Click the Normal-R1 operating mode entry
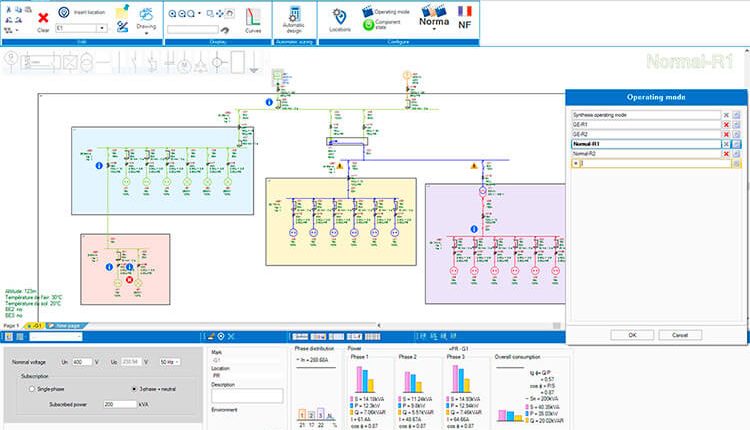This screenshot has height=430, width=750. (x=646, y=144)
